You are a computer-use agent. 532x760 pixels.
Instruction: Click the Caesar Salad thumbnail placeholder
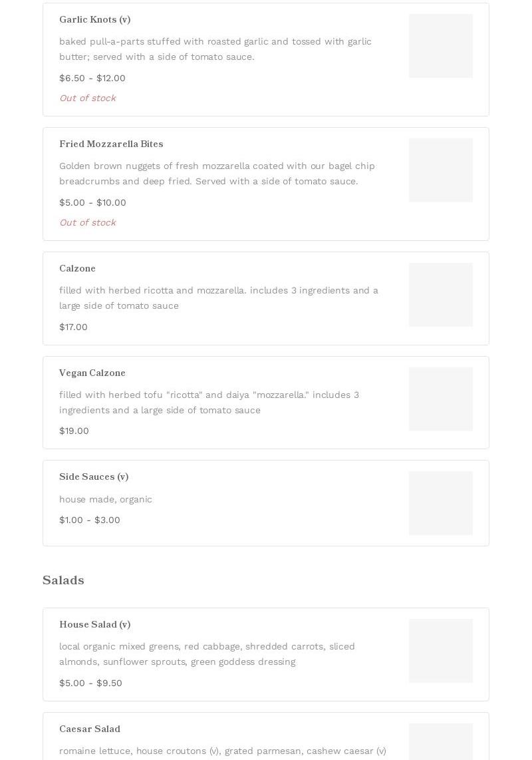click(x=440, y=742)
